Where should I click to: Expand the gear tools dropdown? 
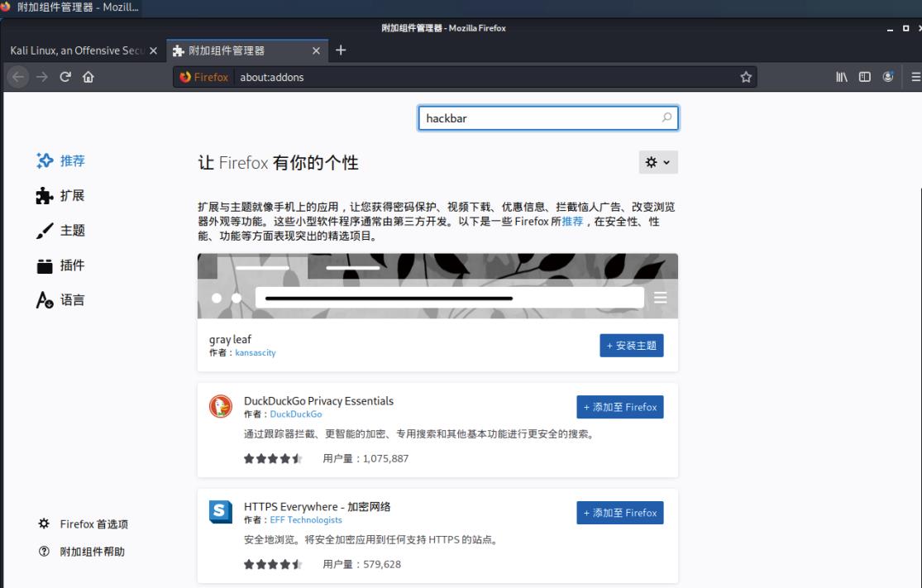click(658, 163)
